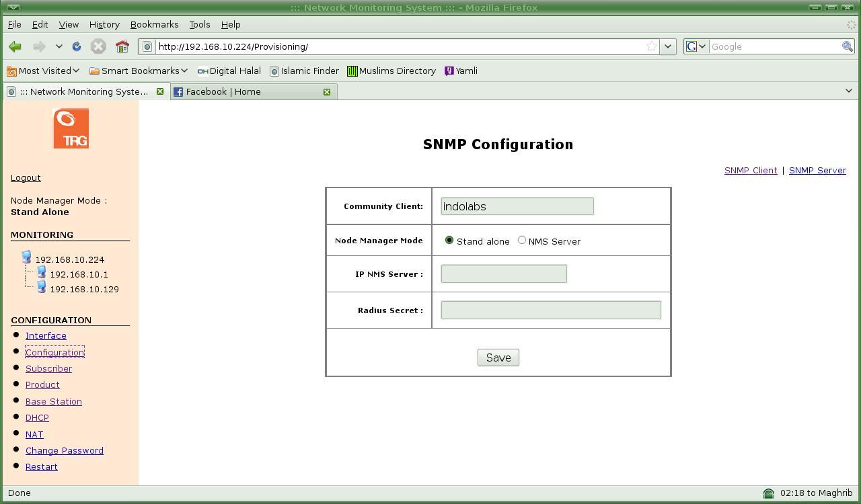This screenshot has height=504, width=861.
Task: Open the Bookmarks menu
Action: tap(154, 24)
